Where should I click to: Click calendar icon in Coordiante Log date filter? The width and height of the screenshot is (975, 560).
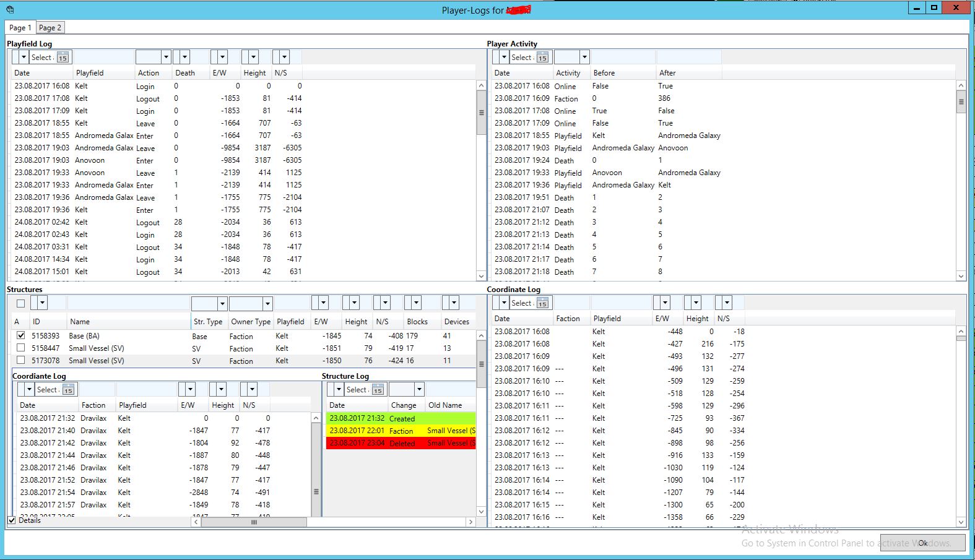[68, 390]
